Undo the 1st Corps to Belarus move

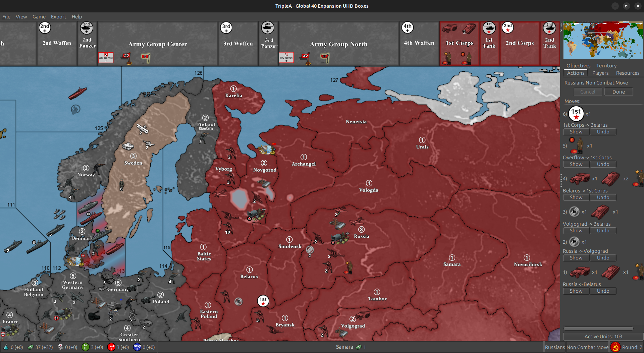(603, 131)
